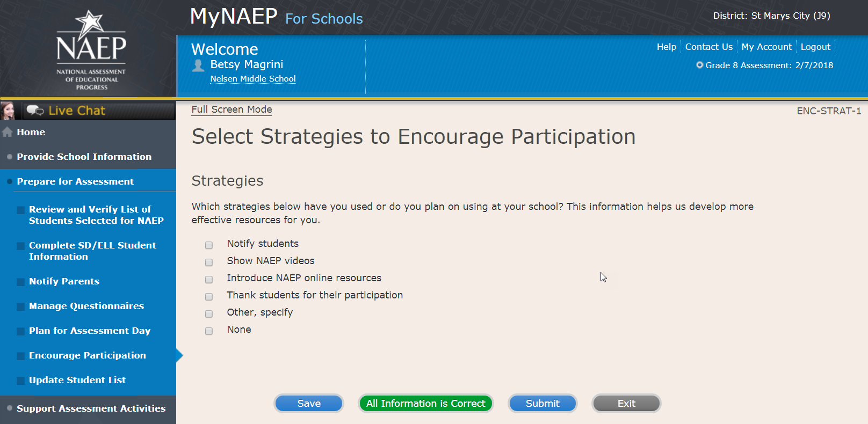The image size is (868, 424).
Task: Open Live Chat speech bubble icon
Action: click(x=35, y=111)
